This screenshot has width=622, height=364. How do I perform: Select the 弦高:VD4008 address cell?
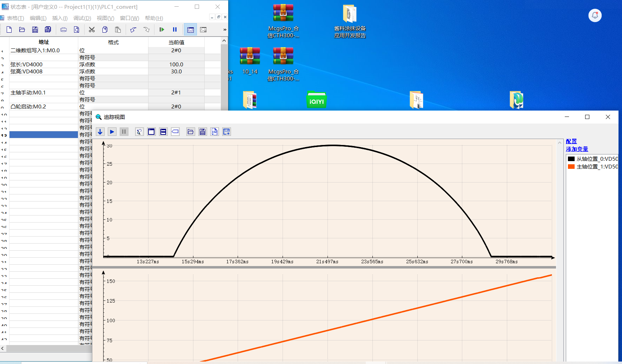(44, 71)
